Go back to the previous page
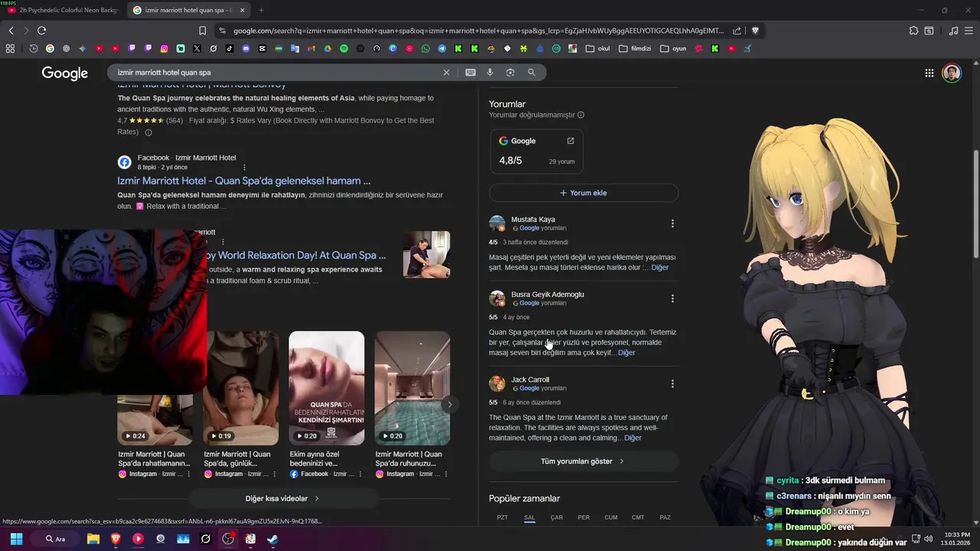This screenshot has width=980, height=551. [11, 31]
